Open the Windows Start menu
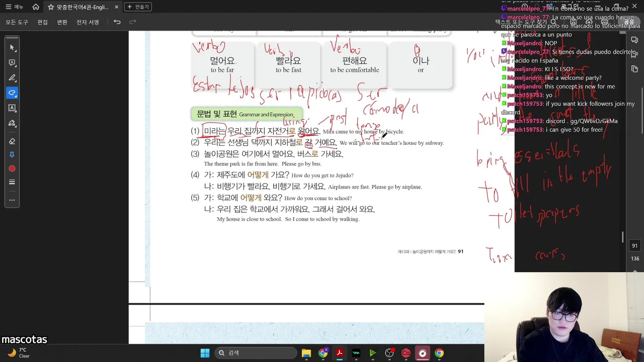Screen dimensions: 644x362 (x=205, y=353)
